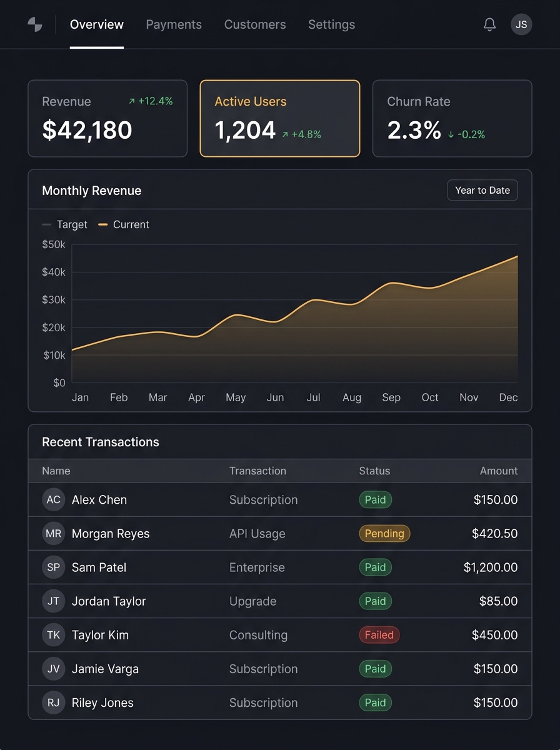Click the Paid badge on Jamie Varga's row
The width and height of the screenshot is (560, 750).
(x=375, y=668)
